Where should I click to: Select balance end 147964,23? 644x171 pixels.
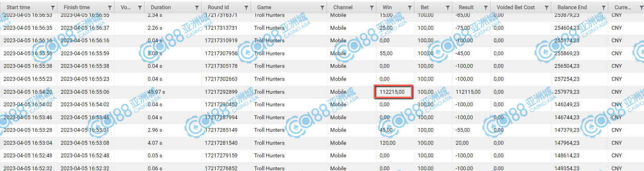[567, 143]
